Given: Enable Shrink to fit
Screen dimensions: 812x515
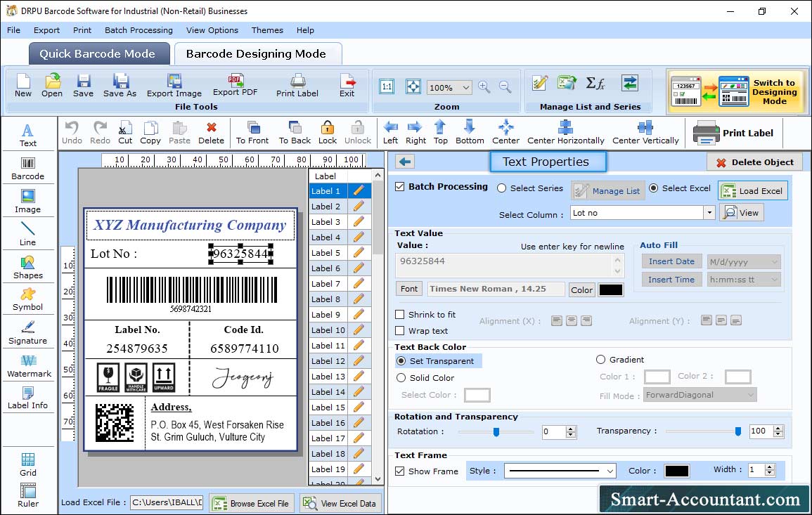Looking at the screenshot, I should pyautogui.click(x=400, y=315).
